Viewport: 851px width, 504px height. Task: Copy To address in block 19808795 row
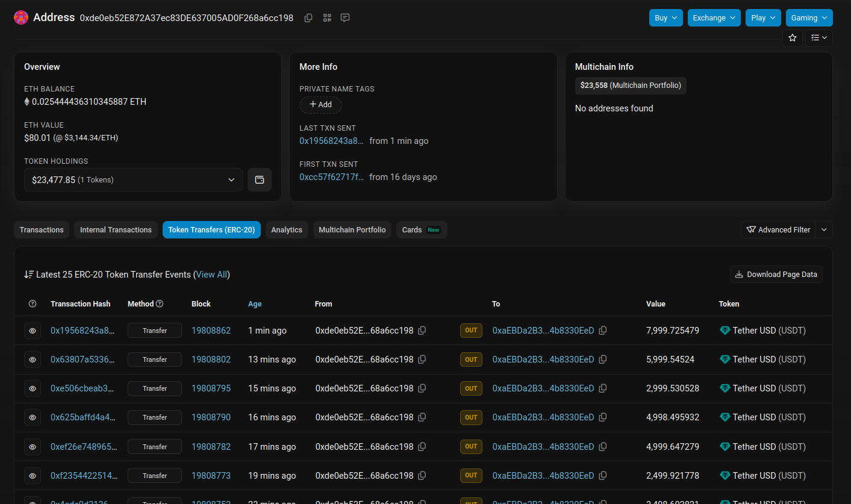pyautogui.click(x=603, y=388)
